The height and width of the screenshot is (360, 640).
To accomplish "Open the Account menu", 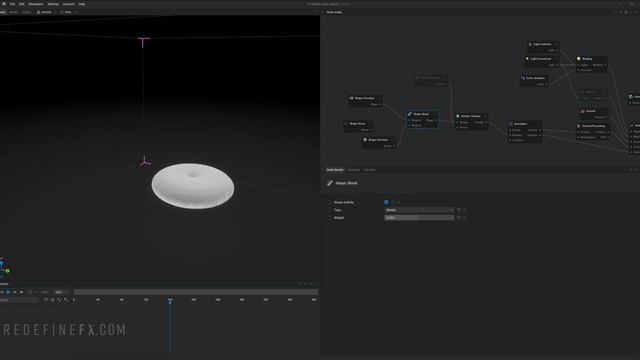I will [69, 4].
